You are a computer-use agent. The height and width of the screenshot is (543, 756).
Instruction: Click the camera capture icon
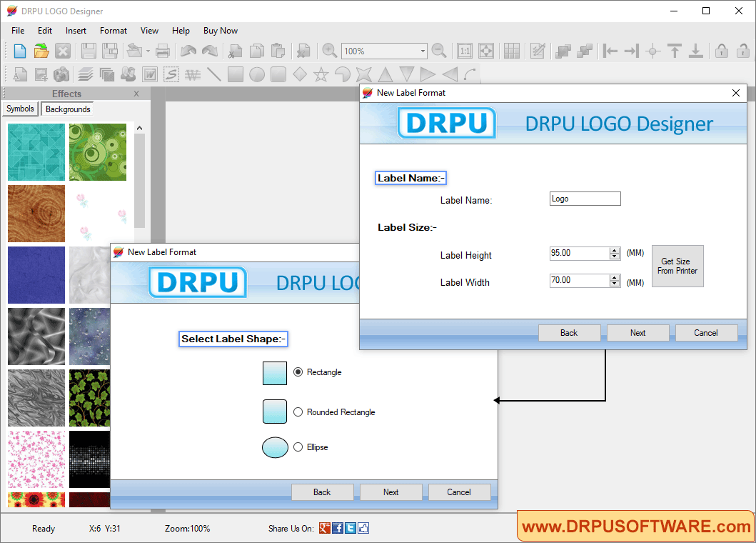61,74
